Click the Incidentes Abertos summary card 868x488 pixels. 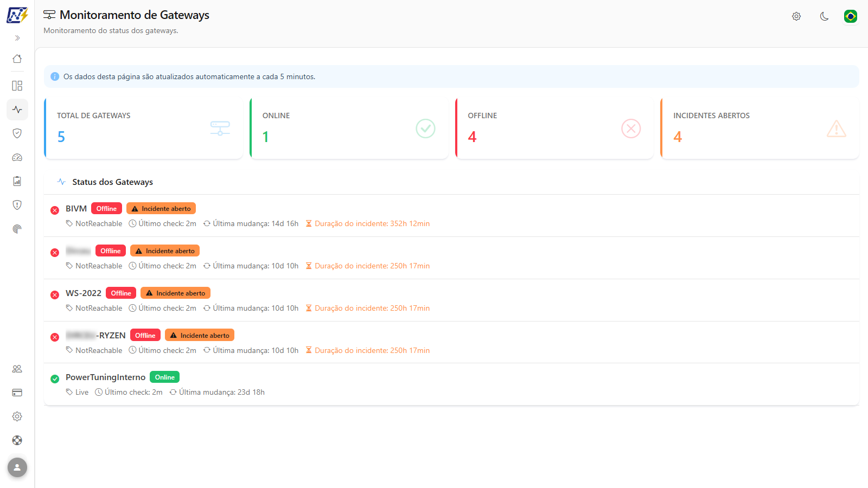coord(760,129)
